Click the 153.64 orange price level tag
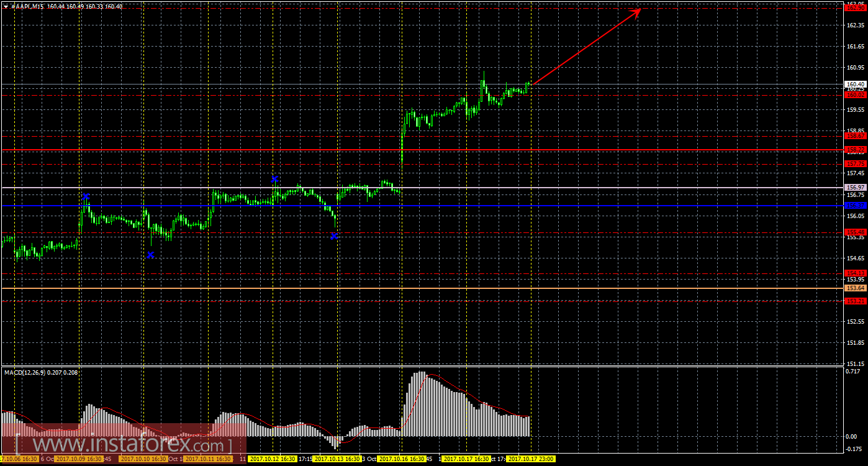The width and height of the screenshot is (868, 466). click(856, 288)
